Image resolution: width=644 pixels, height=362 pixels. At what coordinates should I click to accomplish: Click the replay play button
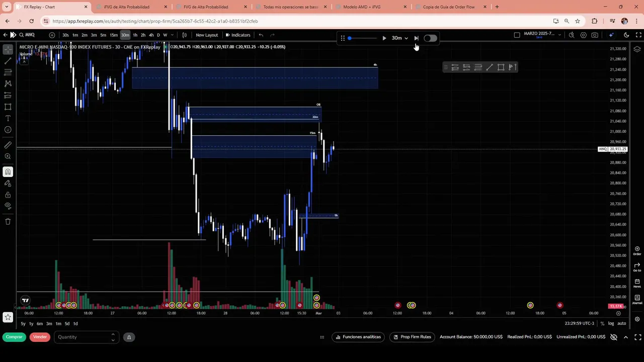tap(384, 38)
